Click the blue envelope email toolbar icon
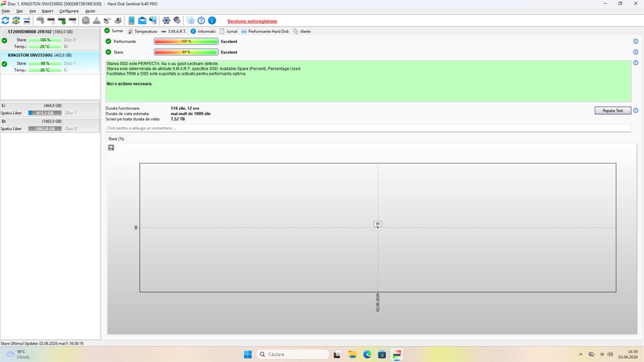Image resolution: width=644 pixels, height=362 pixels. coord(142,21)
